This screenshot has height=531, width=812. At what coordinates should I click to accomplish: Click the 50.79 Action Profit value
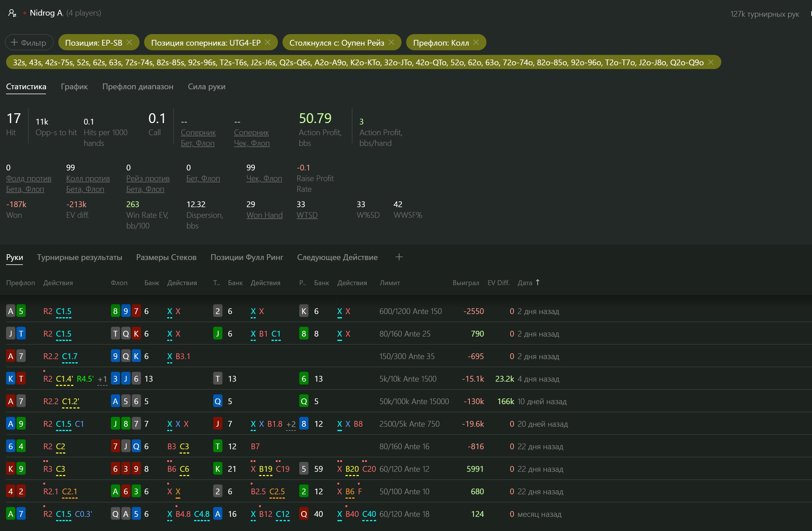[315, 118]
